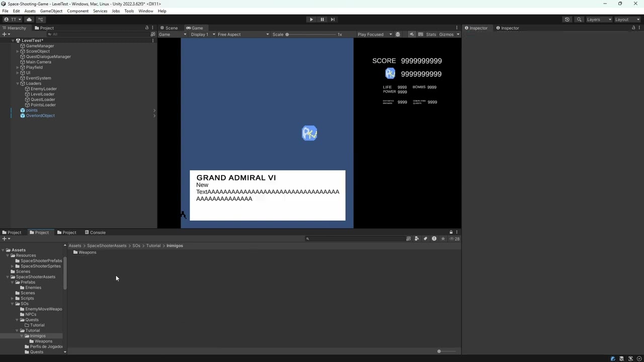Expand the Playfield node

pos(18,67)
